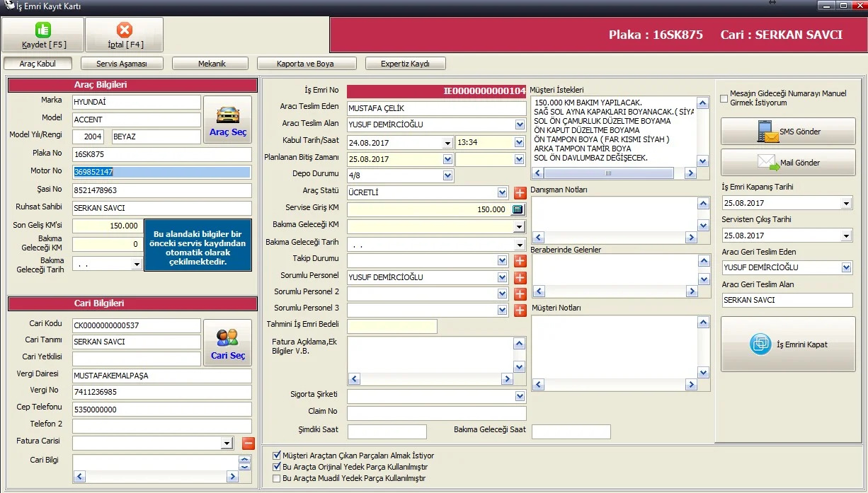Switch to the Servis Aşaması tab

point(121,64)
